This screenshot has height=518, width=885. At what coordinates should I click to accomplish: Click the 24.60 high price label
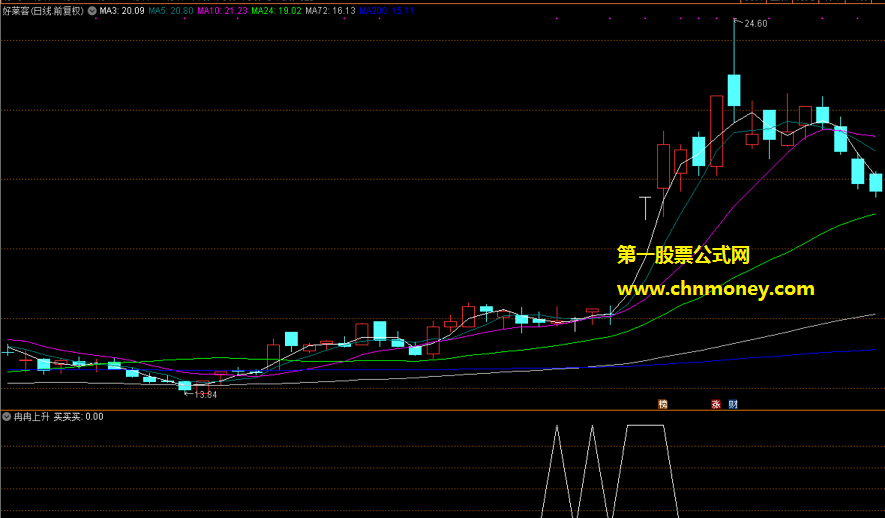point(756,24)
